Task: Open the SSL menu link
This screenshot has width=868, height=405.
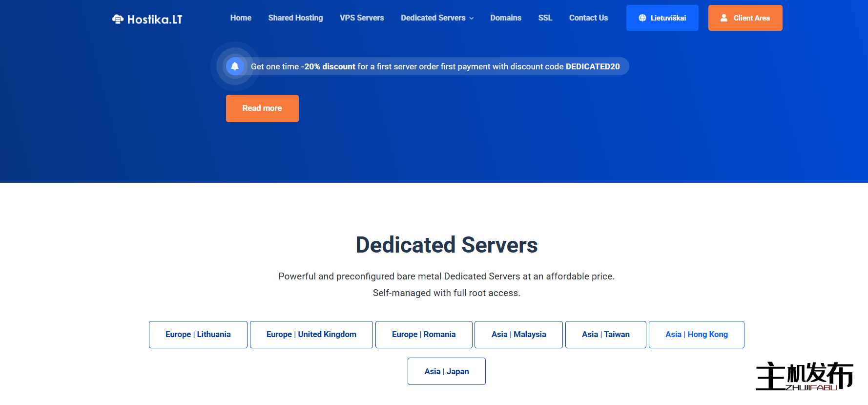Action: point(545,18)
